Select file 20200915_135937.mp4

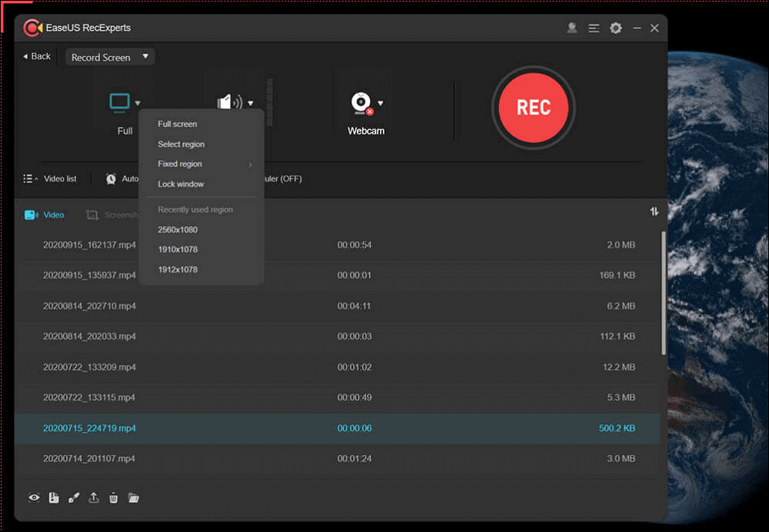89,275
